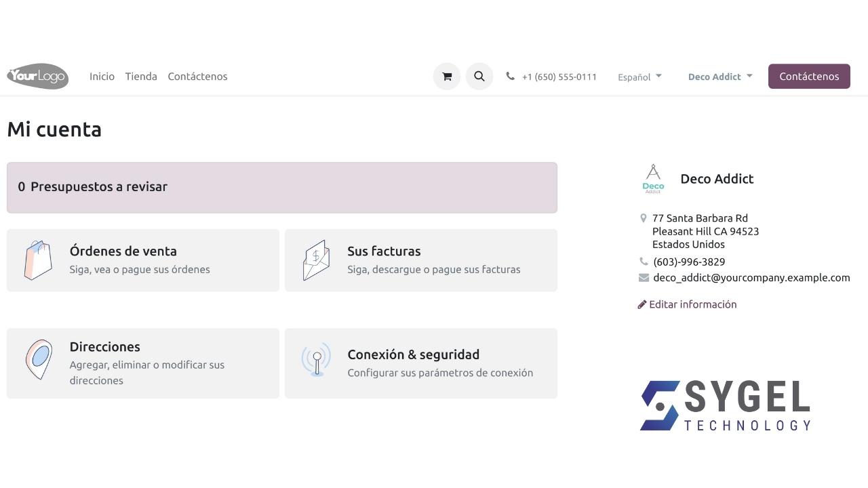Select Contáctenos in the navigation menu
Viewport: 868px width, 488px height.
click(197, 77)
